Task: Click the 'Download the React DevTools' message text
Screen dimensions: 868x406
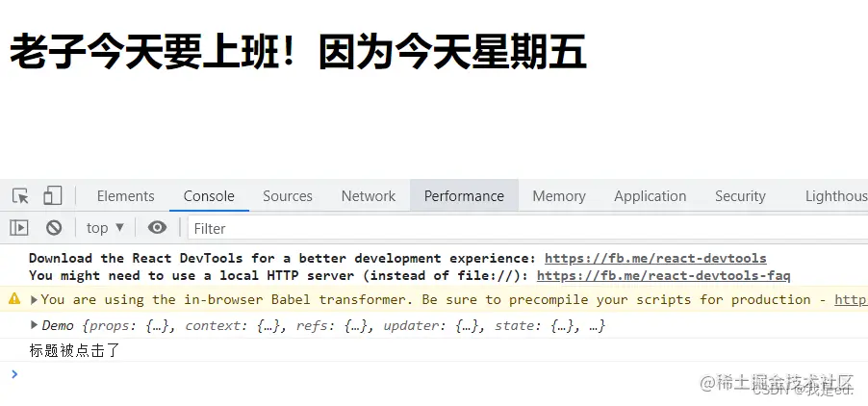Action: [282, 258]
